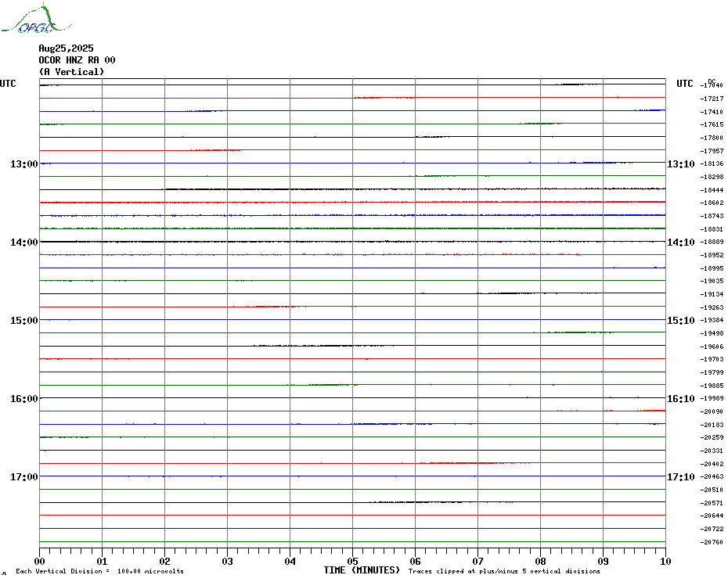Image resolution: width=728 pixels, height=582 pixels.
Task: Click the DC offset value -20644
Action: tap(712, 516)
